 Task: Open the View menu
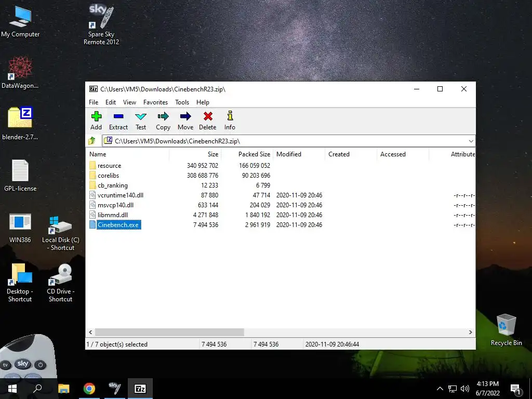pos(129,102)
